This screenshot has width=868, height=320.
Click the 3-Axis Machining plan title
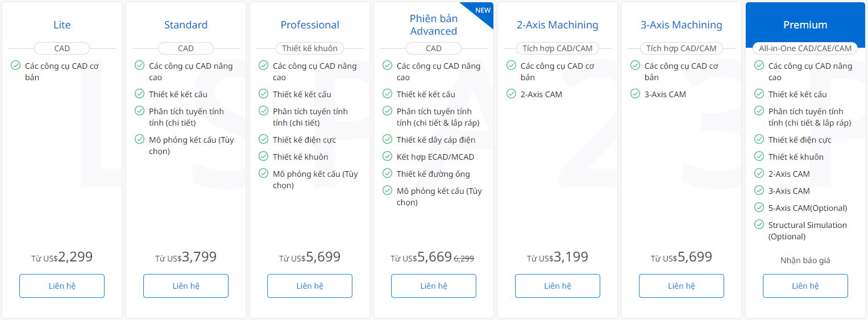point(682,25)
